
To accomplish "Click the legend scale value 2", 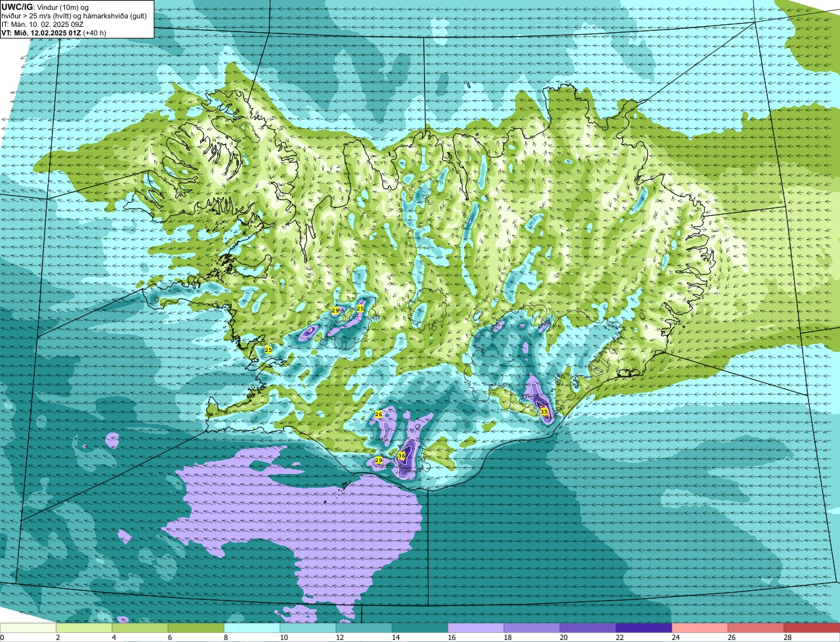I will tap(58, 637).
